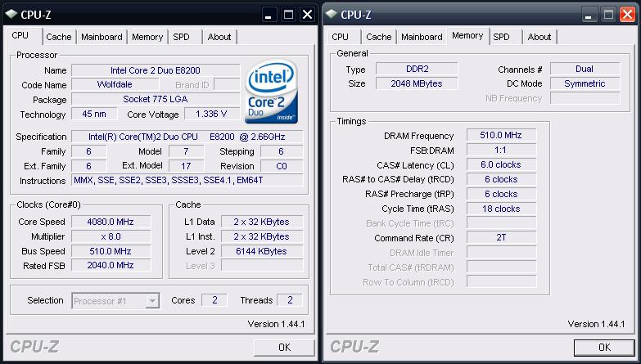Click the Command Rate value 2T

(501, 237)
